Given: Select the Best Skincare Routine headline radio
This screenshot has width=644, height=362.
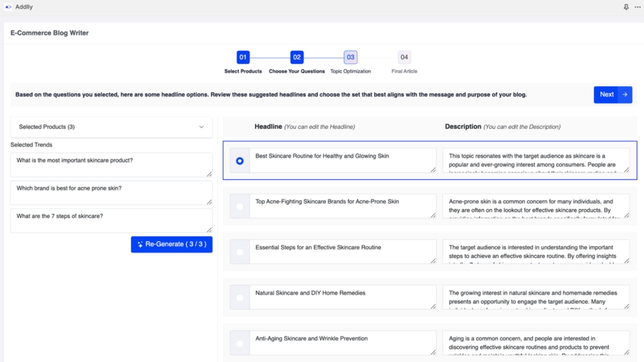Looking at the screenshot, I should tap(240, 161).
